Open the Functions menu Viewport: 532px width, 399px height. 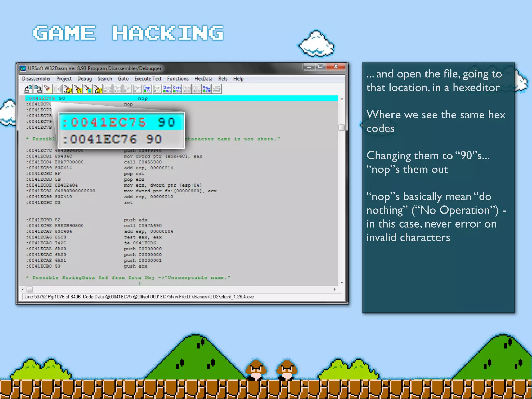click(x=178, y=79)
